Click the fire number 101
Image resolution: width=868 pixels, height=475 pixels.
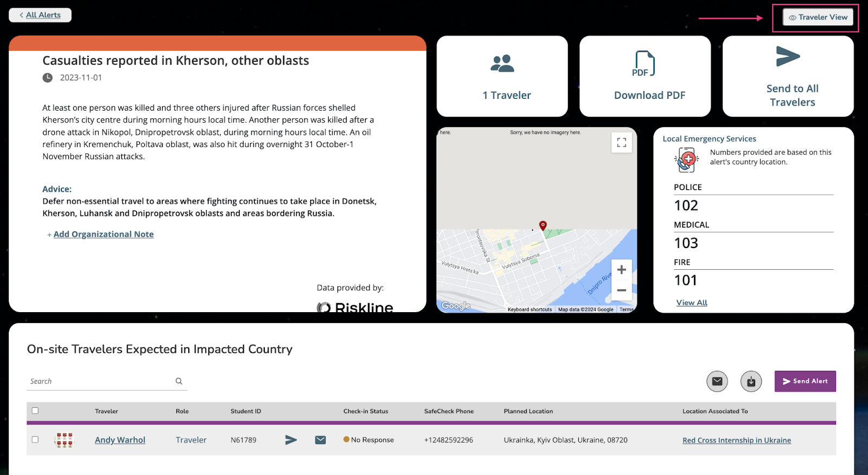tap(686, 280)
